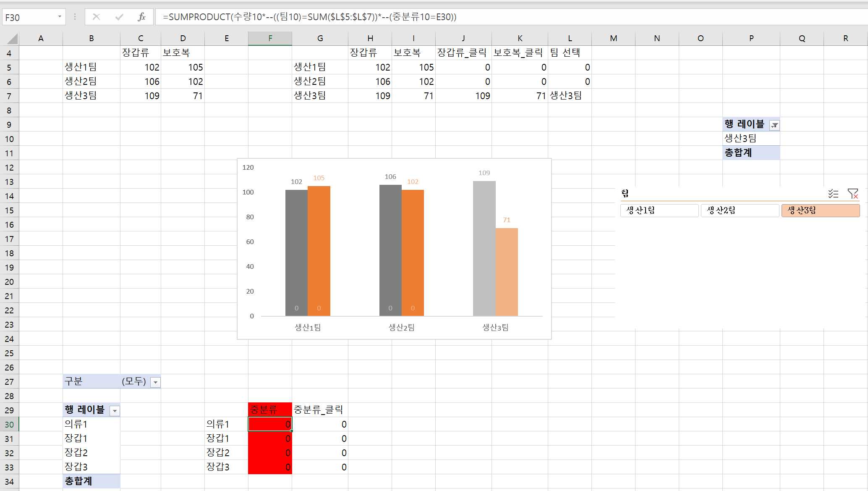Viewport: 868px width, 491px height.
Task: Select column F header
Action: [270, 38]
